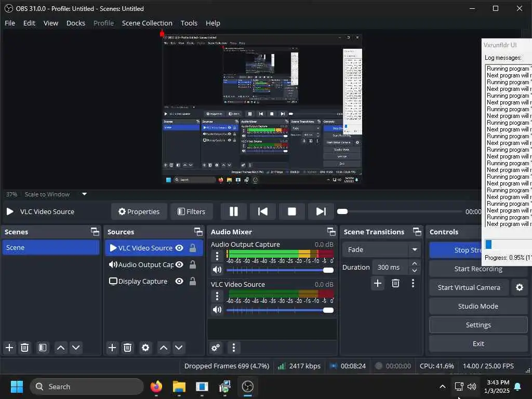The image size is (532, 399).
Task: Open Fade transition dropdown
Action: point(381,250)
